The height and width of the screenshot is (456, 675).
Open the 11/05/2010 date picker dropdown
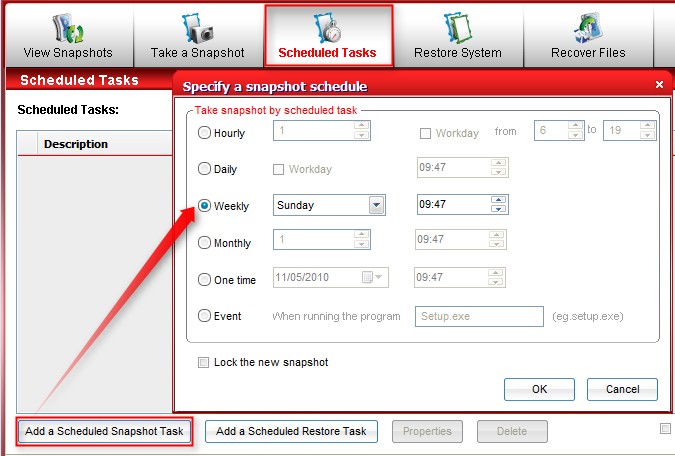(x=378, y=277)
